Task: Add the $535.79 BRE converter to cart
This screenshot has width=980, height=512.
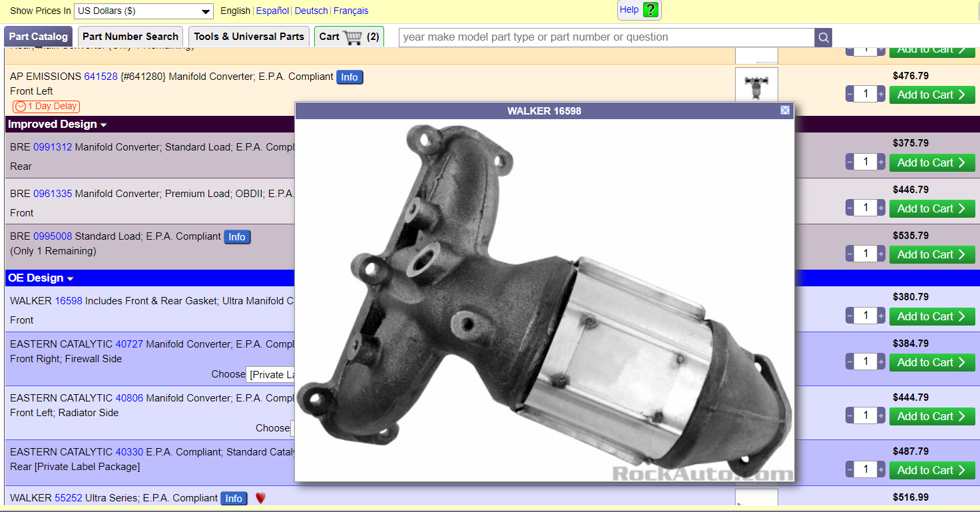Action: click(x=932, y=254)
